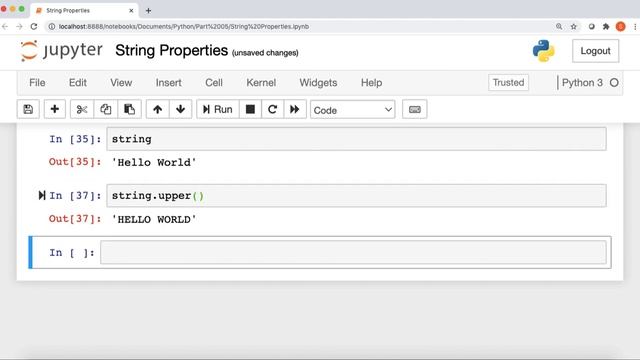Open the Widgets menu
Viewport: 640px width, 360px height.
pyautogui.click(x=318, y=83)
